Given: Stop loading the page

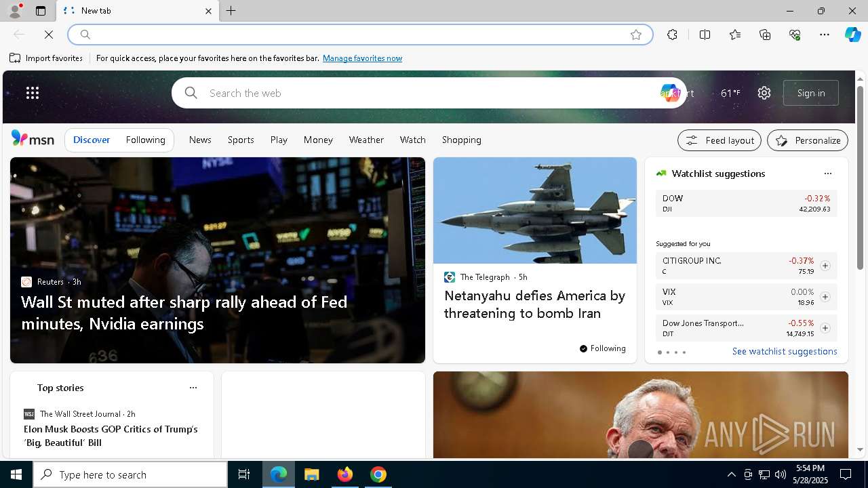Looking at the screenshot, I should [x=49, y=35].
